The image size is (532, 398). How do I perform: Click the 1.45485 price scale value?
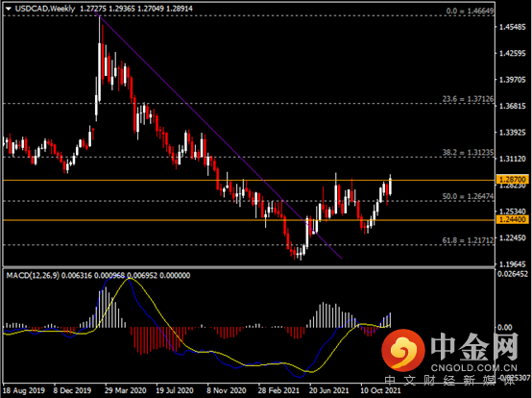pyautogui.click(x=513, y=27)
